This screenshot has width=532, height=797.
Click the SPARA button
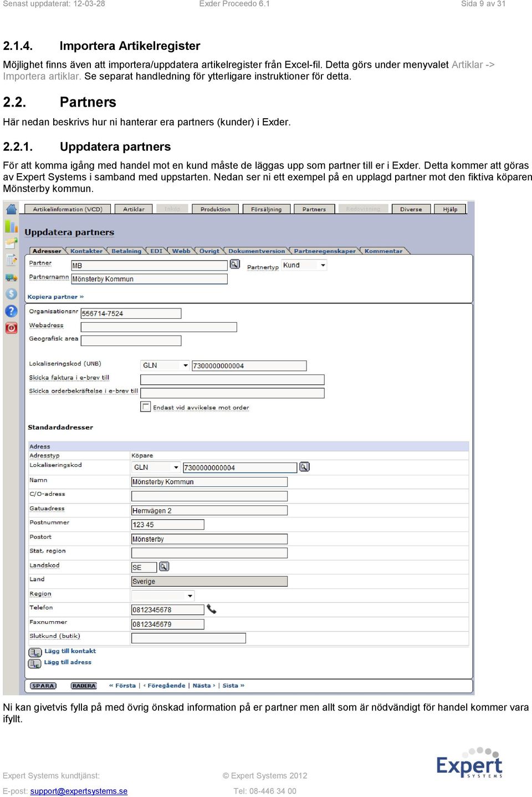[x=43, y=686]
